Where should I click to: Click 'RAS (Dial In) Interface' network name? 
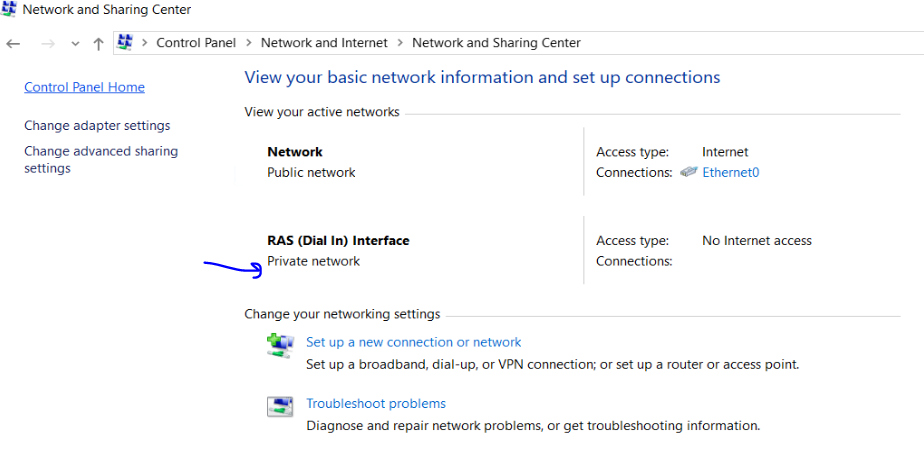click(x=338, y=241)
